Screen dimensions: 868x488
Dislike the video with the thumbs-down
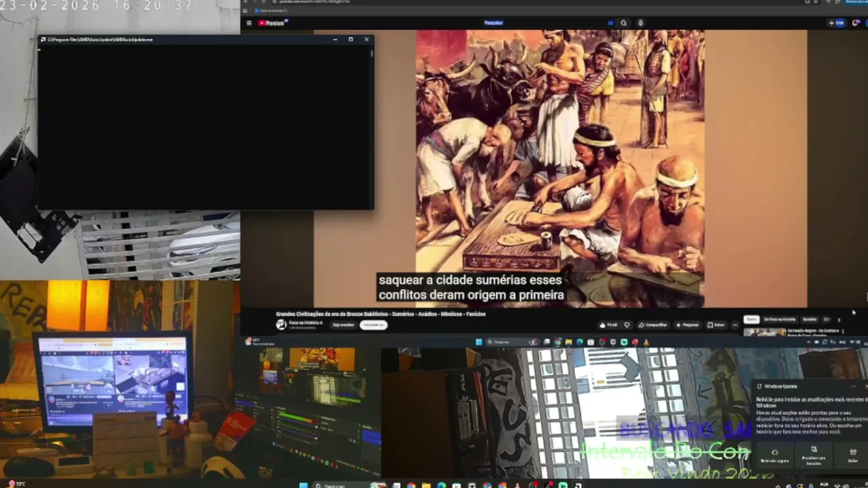click(x=627, y=325)
